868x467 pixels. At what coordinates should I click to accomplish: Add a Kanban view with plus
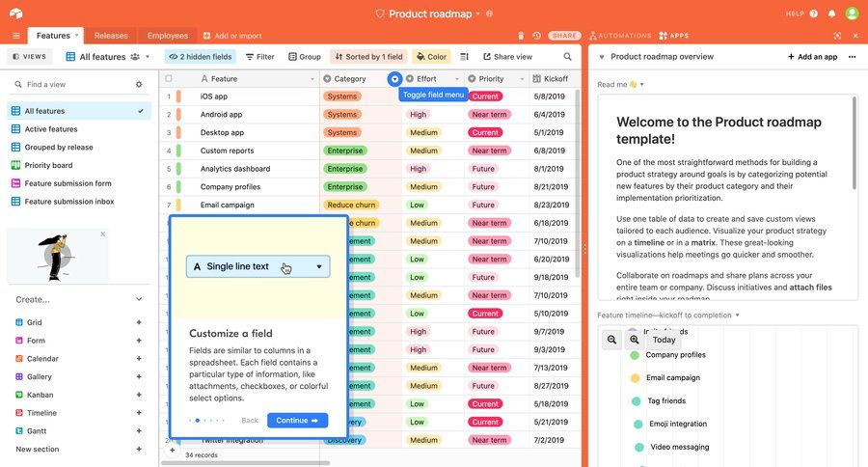[x=139, y=395]
